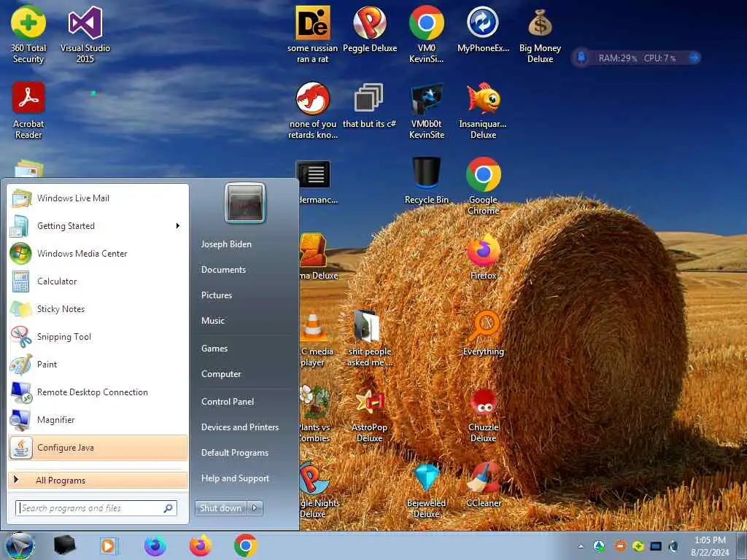Open Default Programs from Start menu
Viewport: 747px width, 560px height.
(234, 452)
